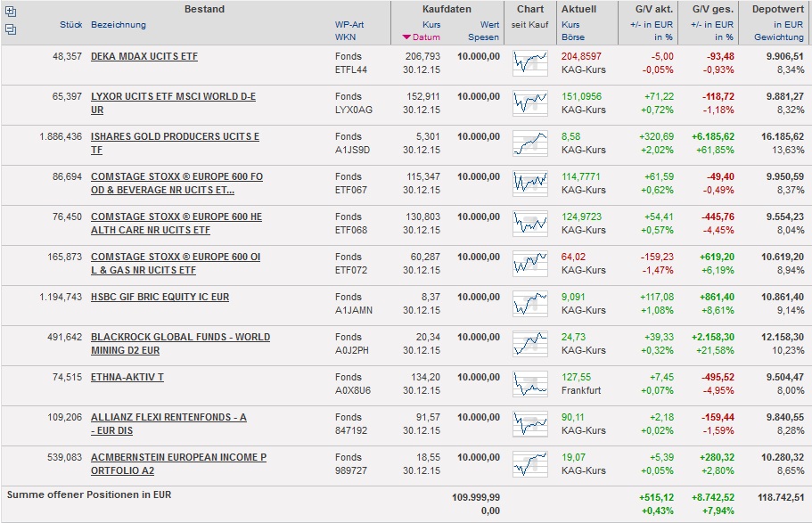Open the chart thumbnail for LYXOR MSCI World
812x523 pixels.
[x=530, y=103]
